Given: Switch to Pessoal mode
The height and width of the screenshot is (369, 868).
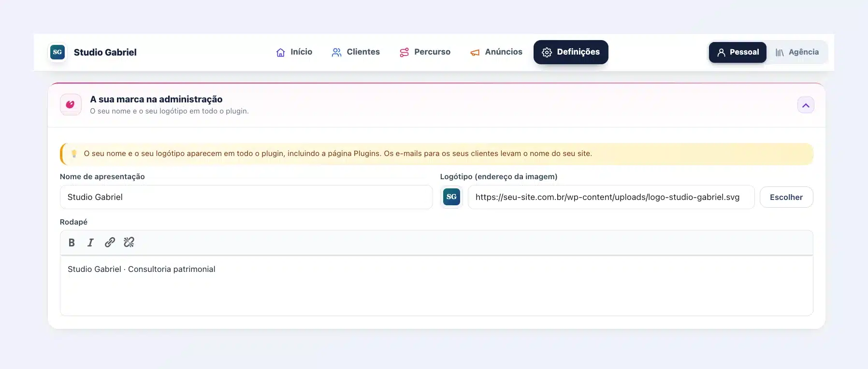Looking at the screenshot, I should point(738,52).
